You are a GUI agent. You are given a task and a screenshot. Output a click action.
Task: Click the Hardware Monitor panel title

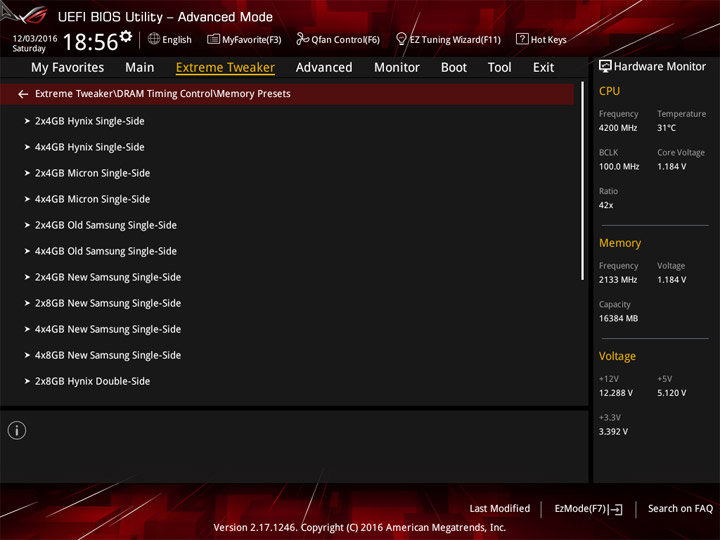(659, 67)
